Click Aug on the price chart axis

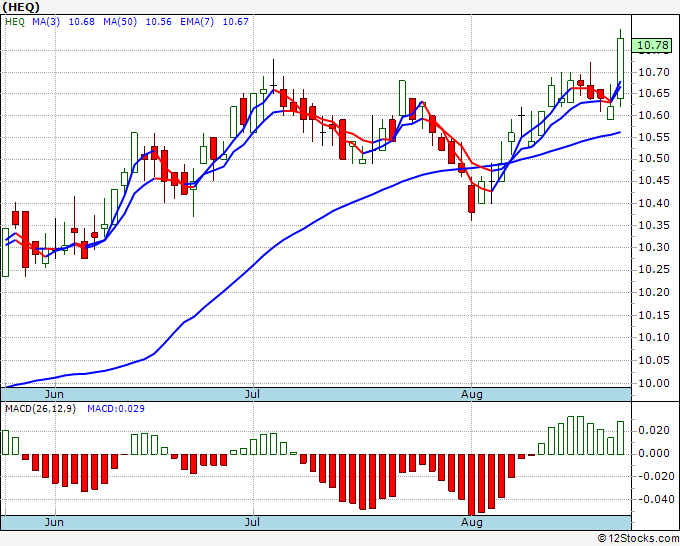(472, 394)
